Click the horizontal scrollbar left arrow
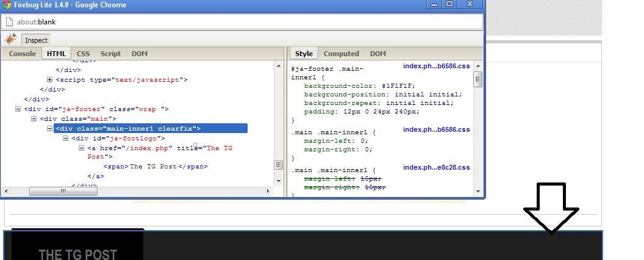The width and height of the screenshot is (644, 260). [x=5, y=191]
